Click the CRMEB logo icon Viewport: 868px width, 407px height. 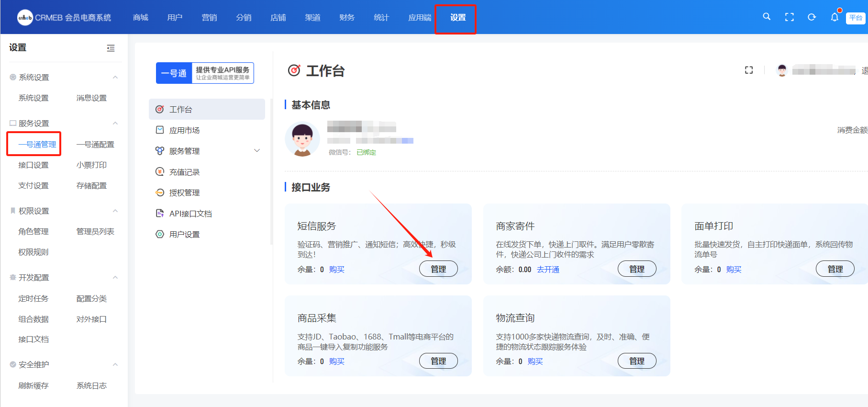[x=25, y=18]
